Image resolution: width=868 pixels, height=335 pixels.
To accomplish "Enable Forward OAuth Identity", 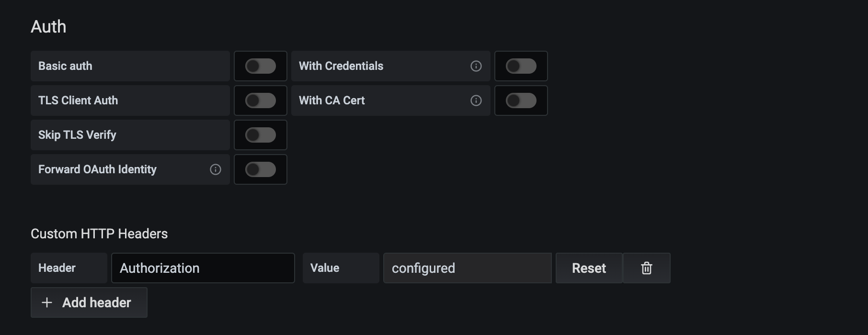I will coord(260,169).
